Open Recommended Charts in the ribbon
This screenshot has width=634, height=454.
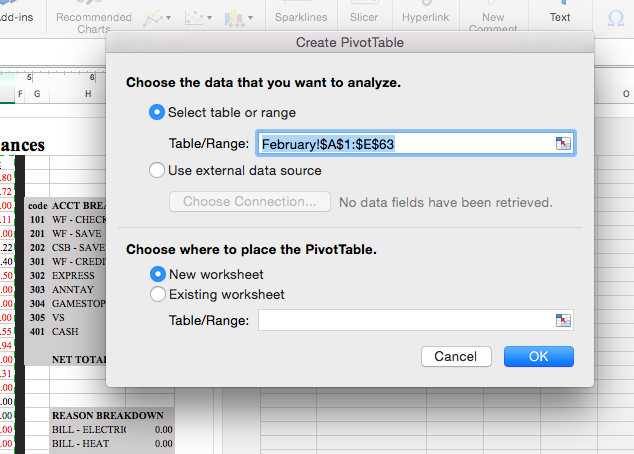[94, 22]
